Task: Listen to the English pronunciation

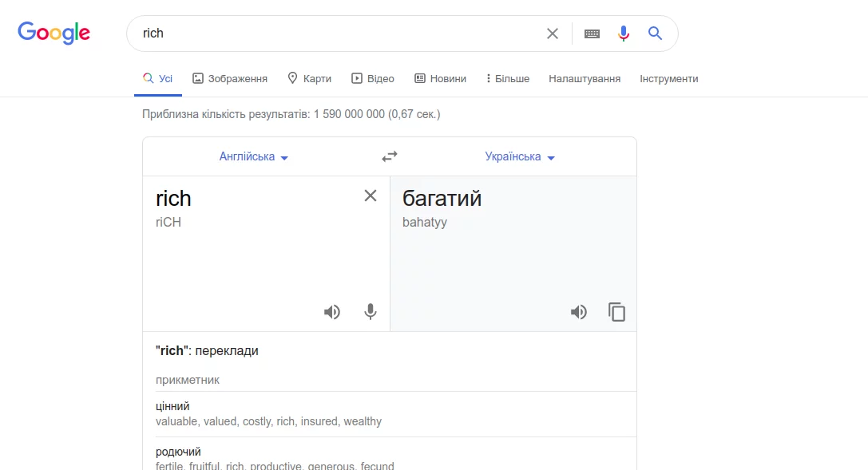Action: tap(332, 312)
